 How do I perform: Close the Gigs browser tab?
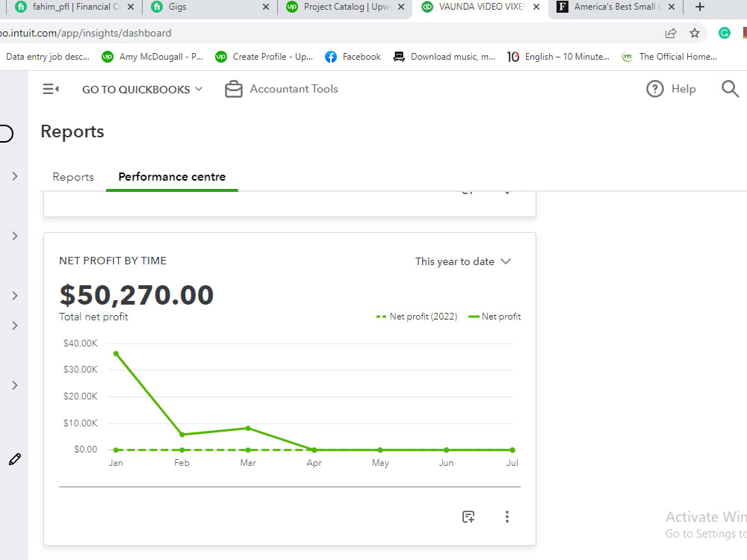click(x=266, y=7)
